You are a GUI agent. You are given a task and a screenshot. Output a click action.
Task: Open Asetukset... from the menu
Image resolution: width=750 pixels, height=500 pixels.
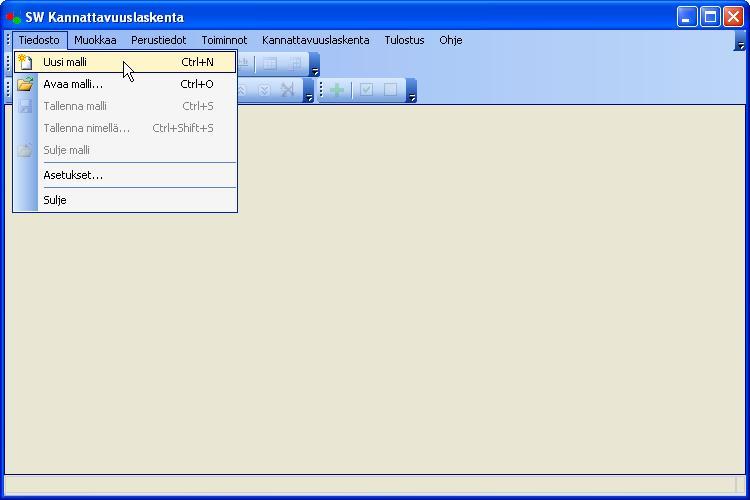125,175
